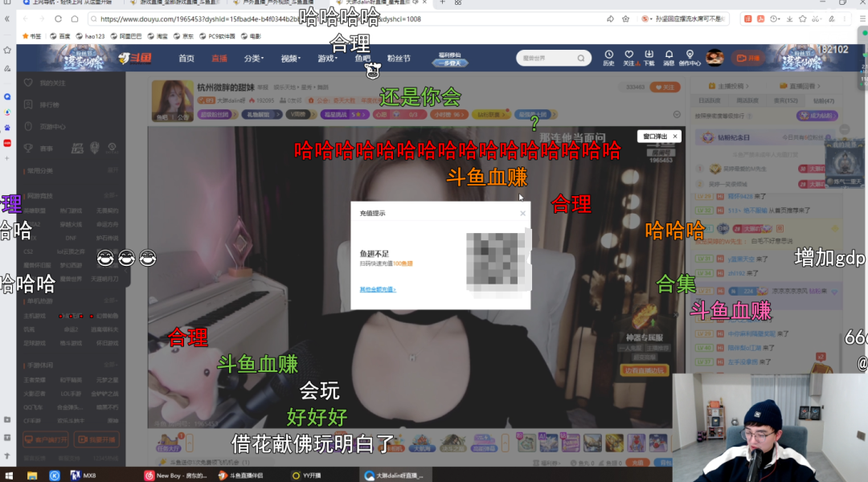Open the Douyu logo home link
This screenshot has height=482, width=868.
135,58
